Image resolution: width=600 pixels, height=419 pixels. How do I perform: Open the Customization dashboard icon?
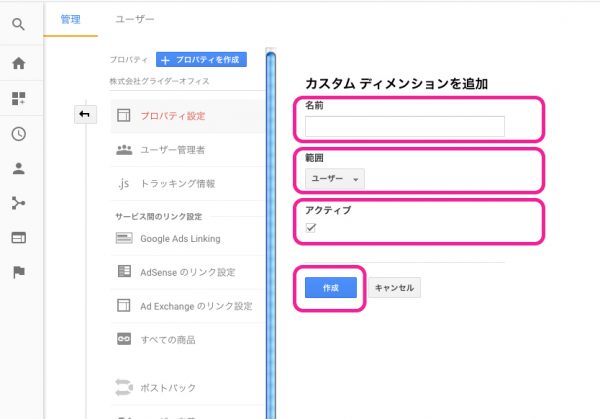point(19,98)
